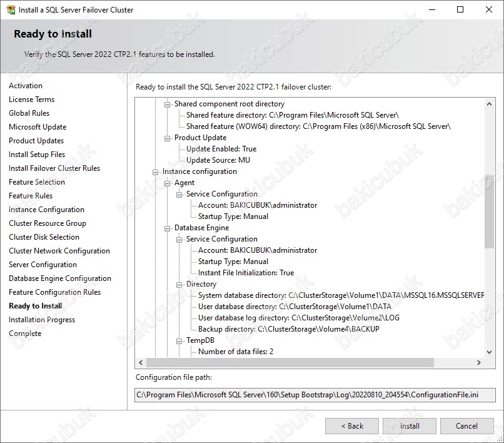
Task: Collapse Database Engine's Service Configuration node
Action: [x=179, y=240]
